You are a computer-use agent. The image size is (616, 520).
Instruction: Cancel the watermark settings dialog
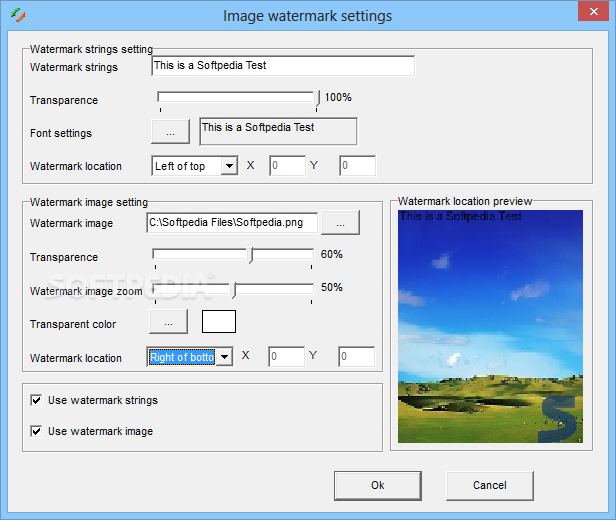tap(490, 485)
